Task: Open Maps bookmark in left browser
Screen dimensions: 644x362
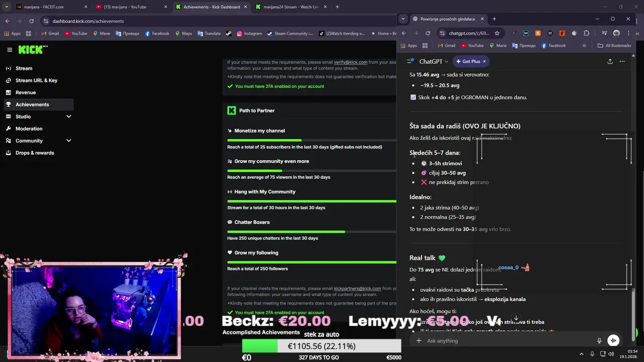Action: (x=183, y=34)
